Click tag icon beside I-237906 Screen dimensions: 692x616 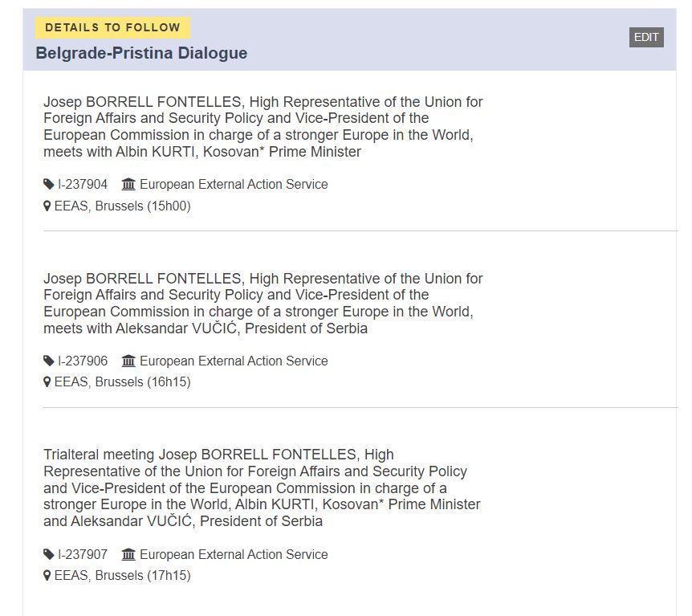(x=48, y=361)
